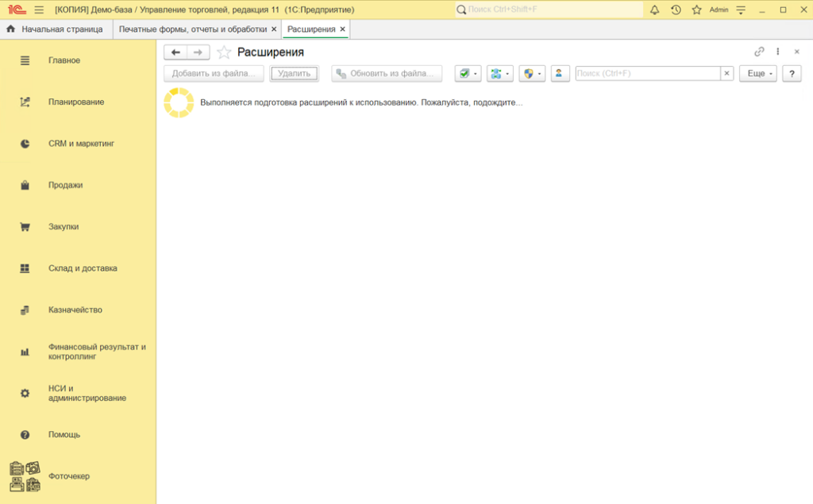Expand the green checkmark dropdown button
The width and height of the screenshot is (813, 504).
point(468,73)
